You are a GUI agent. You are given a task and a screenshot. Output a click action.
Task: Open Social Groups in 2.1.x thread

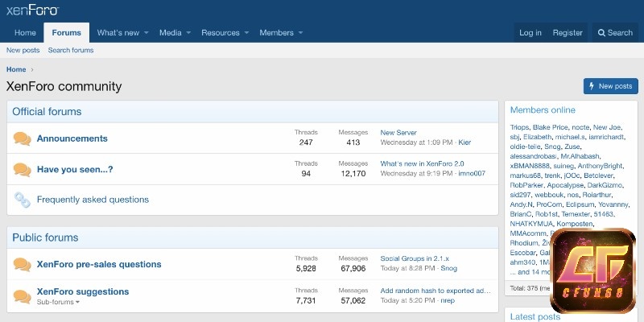[415, 258]
